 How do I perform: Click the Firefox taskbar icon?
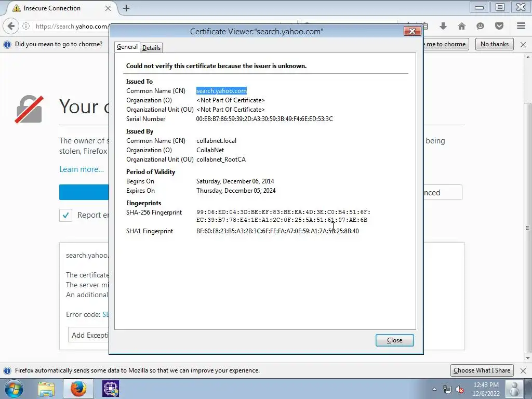click(78, 389)
